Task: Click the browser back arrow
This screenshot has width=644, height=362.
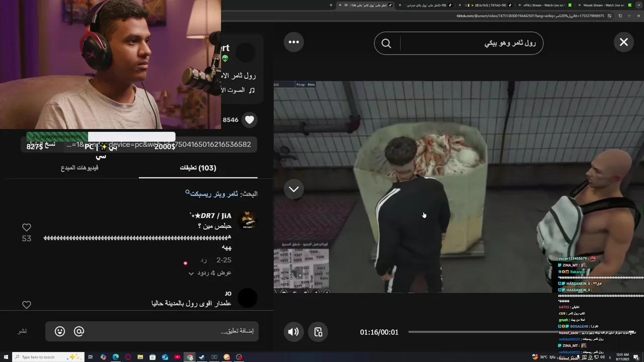Action: [x=638, y=16]
